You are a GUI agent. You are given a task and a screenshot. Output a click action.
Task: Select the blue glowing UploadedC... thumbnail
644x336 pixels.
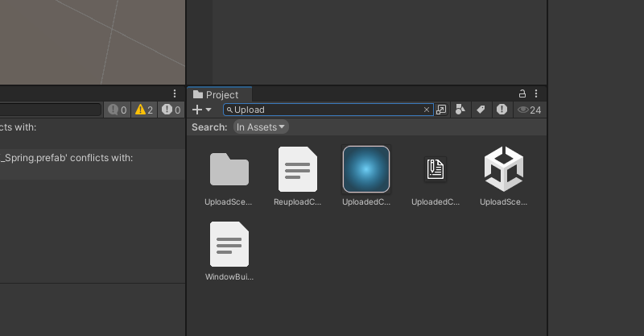[366, 169]
